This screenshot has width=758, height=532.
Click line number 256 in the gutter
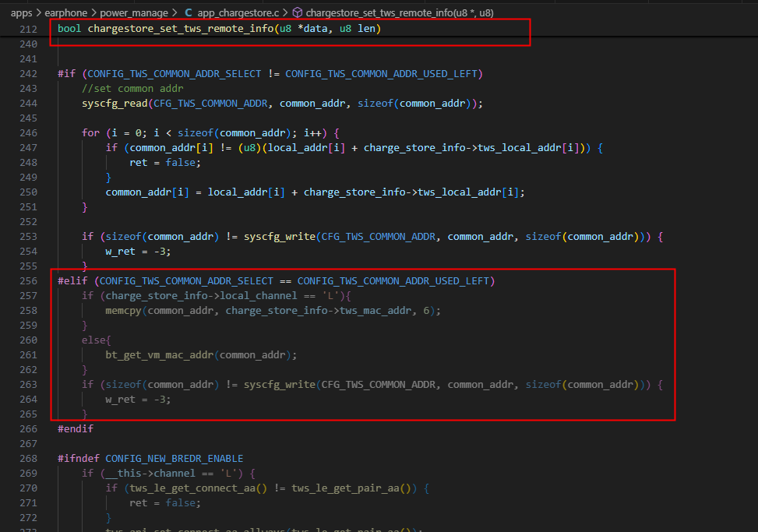tap(29, 280)
